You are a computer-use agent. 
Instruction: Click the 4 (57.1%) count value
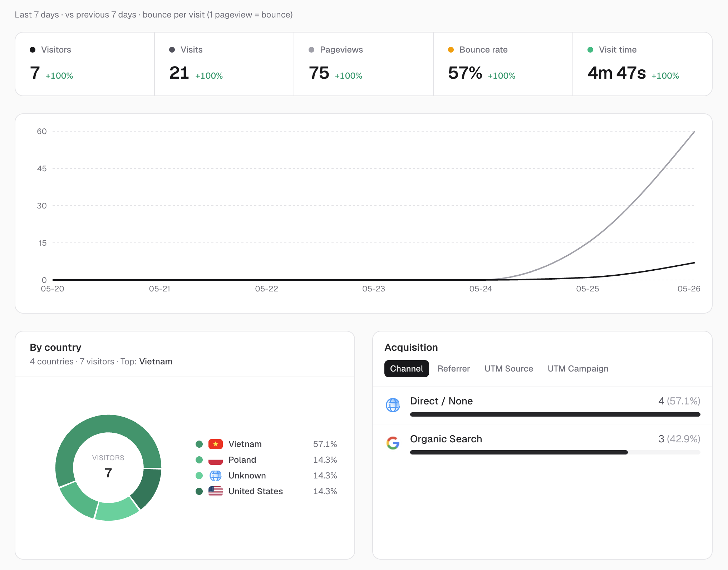(x=679, y=401)
